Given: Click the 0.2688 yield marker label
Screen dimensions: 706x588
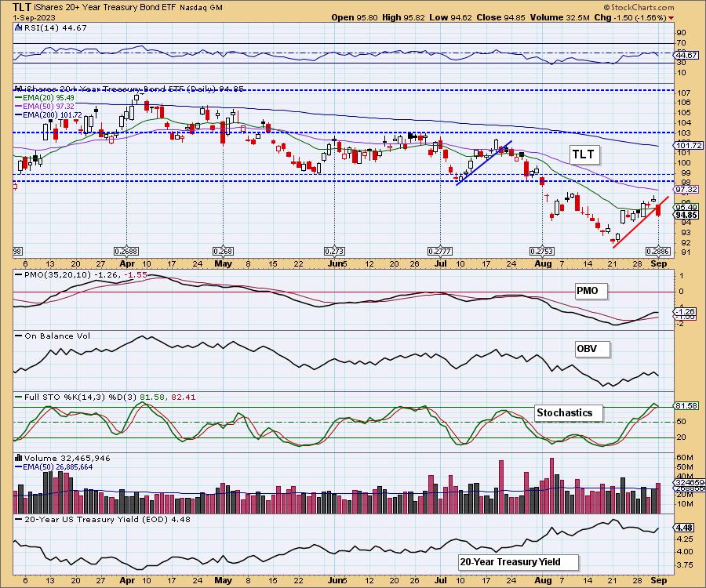Looking at the screenshot, I should (126, 251).
